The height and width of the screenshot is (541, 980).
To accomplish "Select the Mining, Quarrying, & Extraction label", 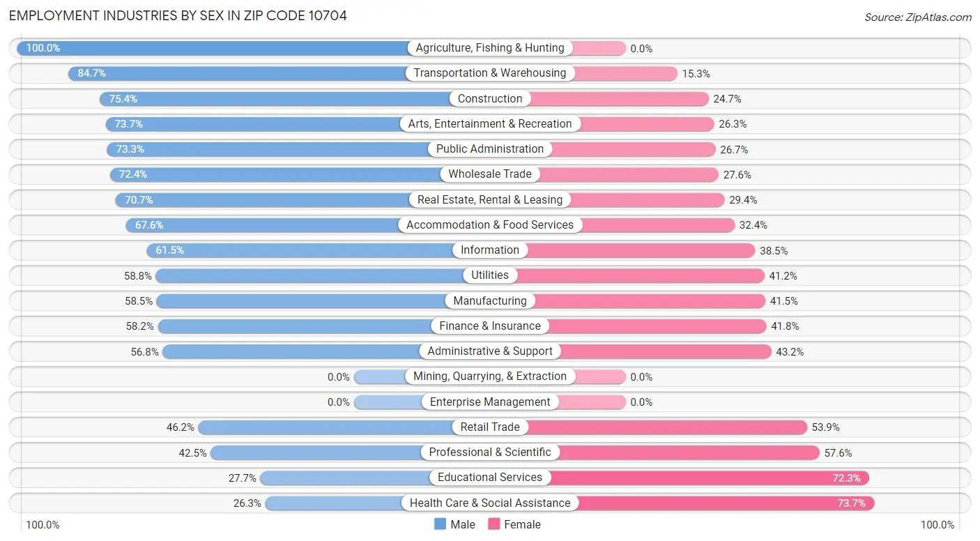I will pyautogui.click(x=490, y=376).
